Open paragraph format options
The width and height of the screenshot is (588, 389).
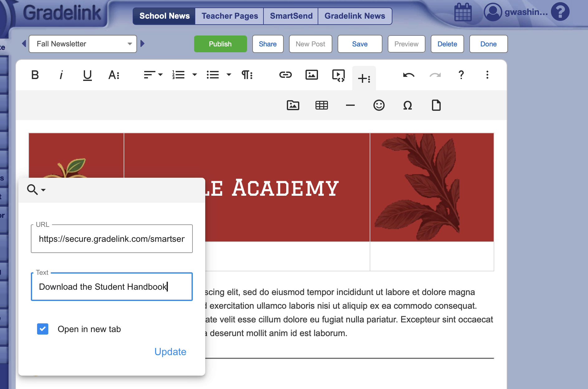(x=247, y=75)
